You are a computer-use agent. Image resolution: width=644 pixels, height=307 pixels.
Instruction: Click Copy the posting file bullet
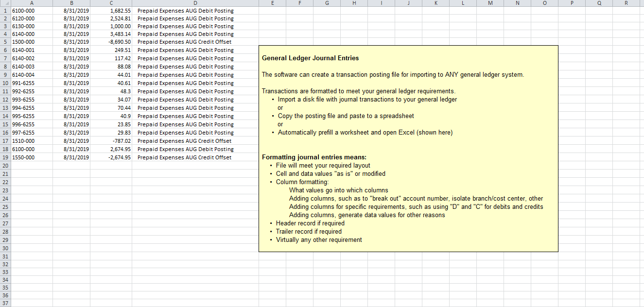click(x=346, y=116)
